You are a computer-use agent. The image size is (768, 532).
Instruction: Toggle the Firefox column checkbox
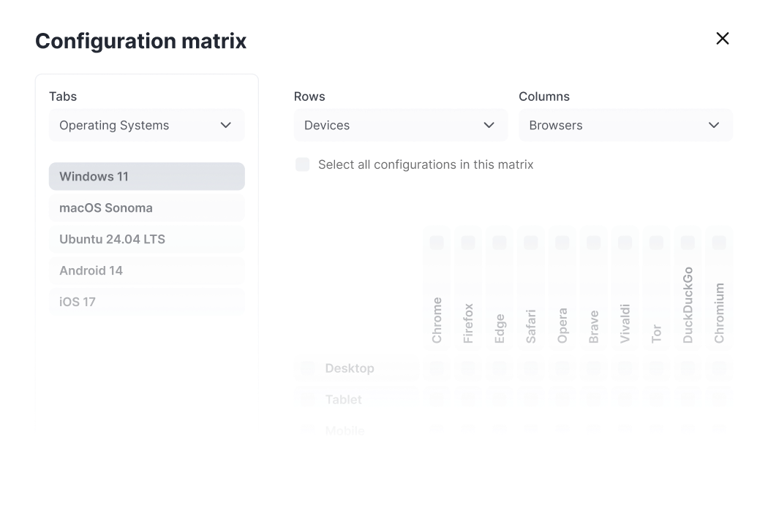[467, 242]
